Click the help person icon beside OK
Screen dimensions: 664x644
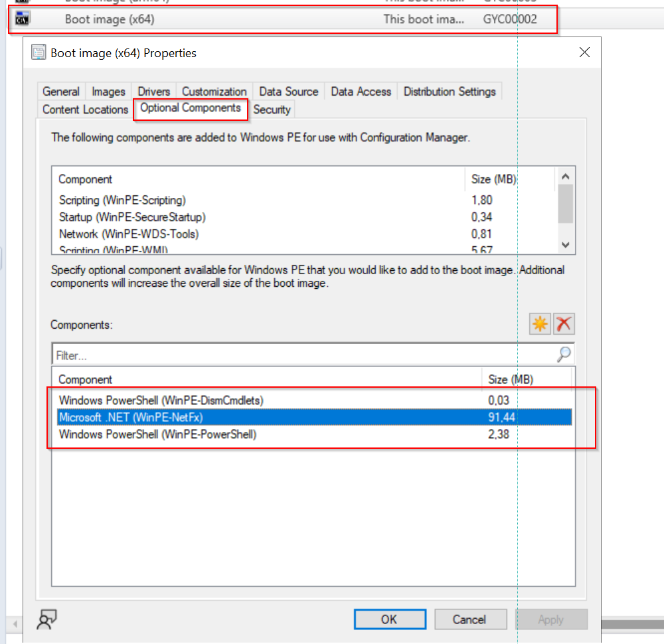click(46, 619)
